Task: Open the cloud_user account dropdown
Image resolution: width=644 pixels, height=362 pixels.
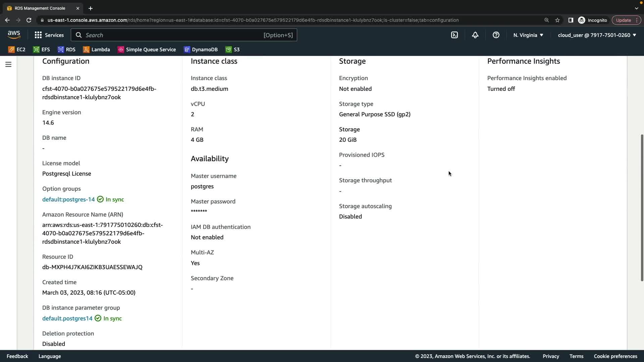Action: click(x=597, y=35)
